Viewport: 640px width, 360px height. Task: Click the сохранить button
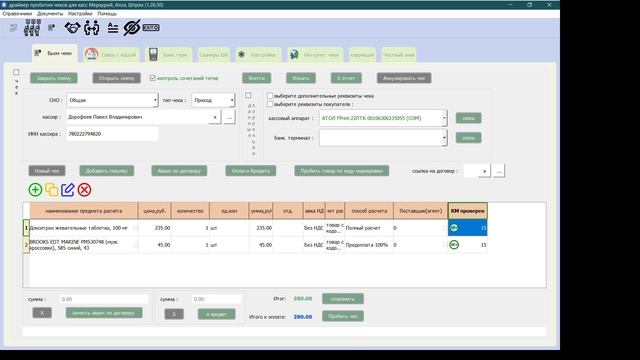coord(343,299)
